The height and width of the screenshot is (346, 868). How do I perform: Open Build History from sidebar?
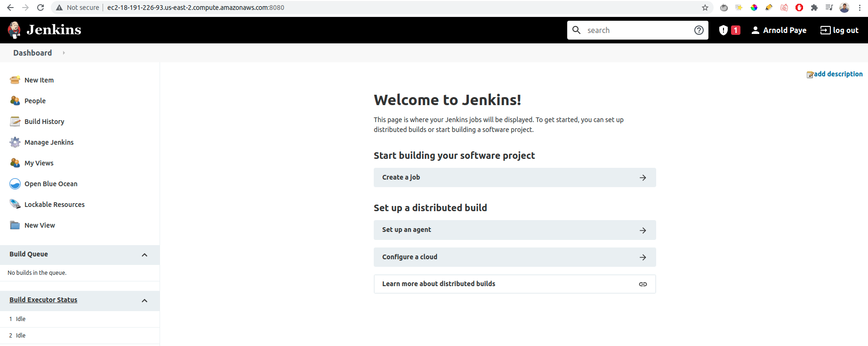coord(44,122)
